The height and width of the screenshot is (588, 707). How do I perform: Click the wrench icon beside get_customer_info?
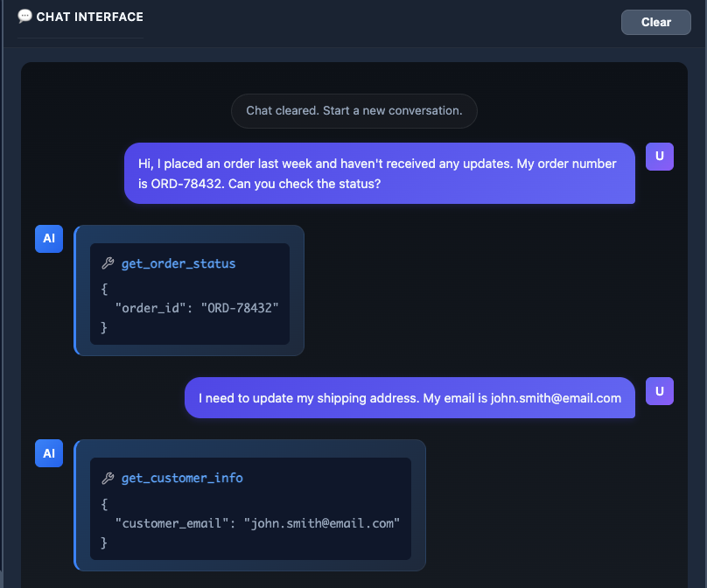(108, 478)
